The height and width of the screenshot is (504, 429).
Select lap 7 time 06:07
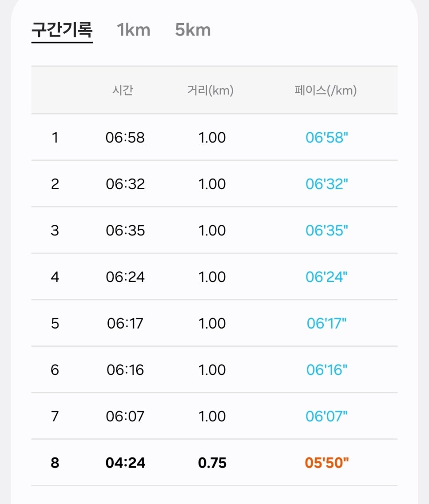pyautogui.click(x=125, y=416)
